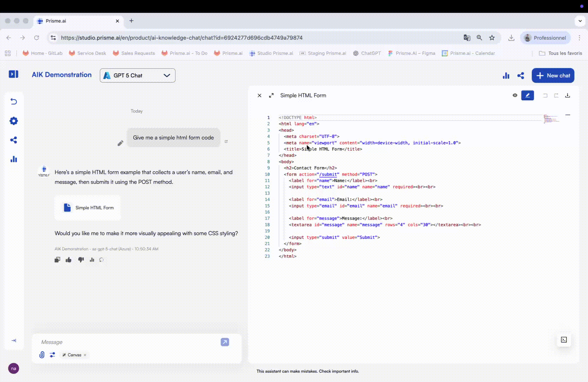Image resolution: width=588 pixels, height=382 pixels.
Task: Toggle edit pencil mode in canvas
Action: pyautogui.click(x=528, y=95)
